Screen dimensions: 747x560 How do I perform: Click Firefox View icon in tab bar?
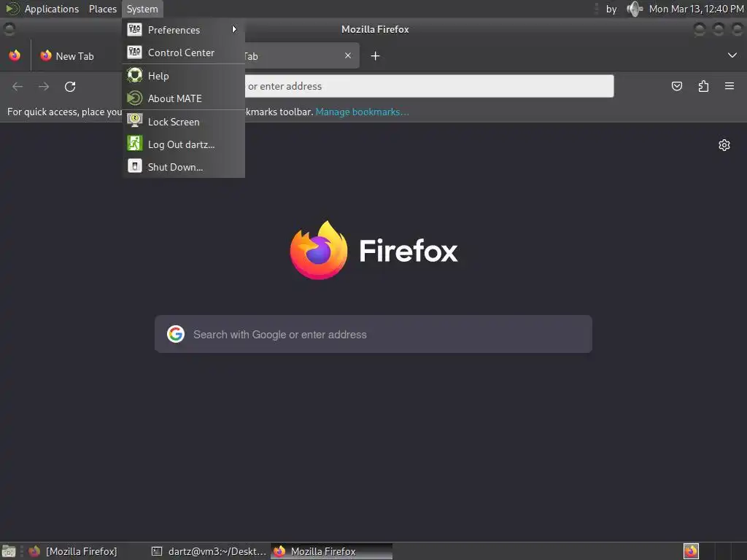(15, 55)
